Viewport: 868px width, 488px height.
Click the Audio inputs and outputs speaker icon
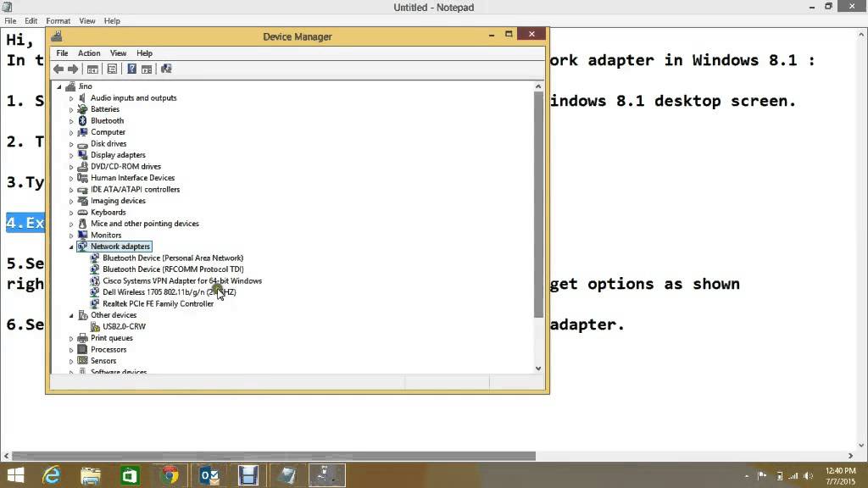coord(82,98)
